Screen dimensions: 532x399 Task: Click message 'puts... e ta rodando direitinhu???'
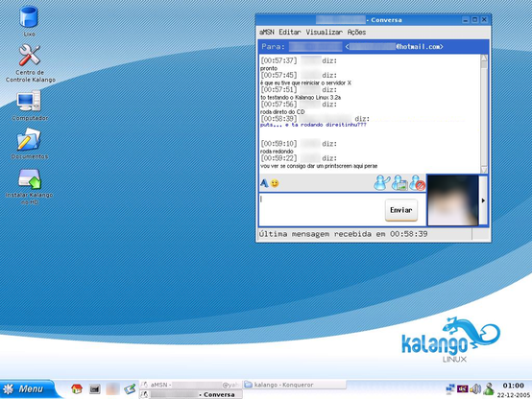(x=313, y=125)
